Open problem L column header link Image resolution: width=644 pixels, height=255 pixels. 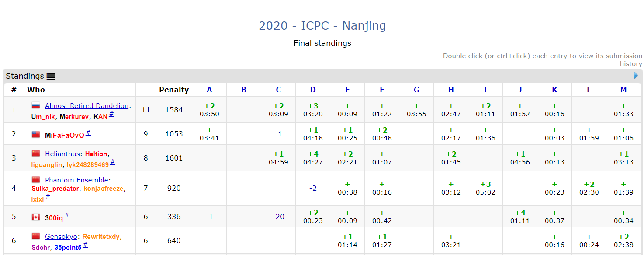[x=589, y=90]
